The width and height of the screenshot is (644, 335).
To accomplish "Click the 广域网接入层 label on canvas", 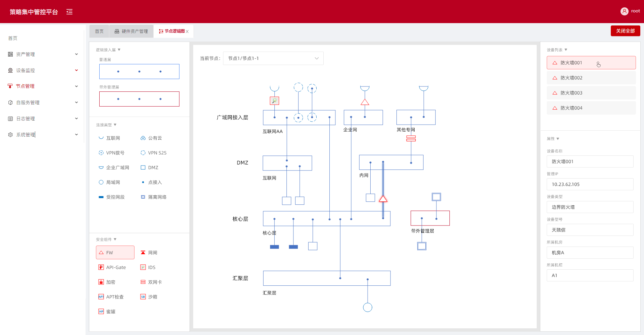I will point(232,118).
